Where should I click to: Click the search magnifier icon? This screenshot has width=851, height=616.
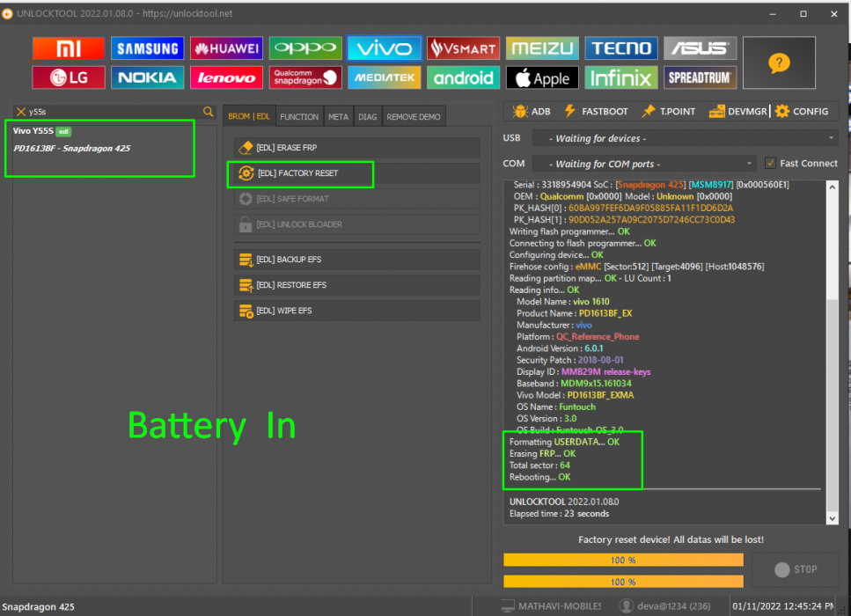pyautogui.click(x=209, y=112)
